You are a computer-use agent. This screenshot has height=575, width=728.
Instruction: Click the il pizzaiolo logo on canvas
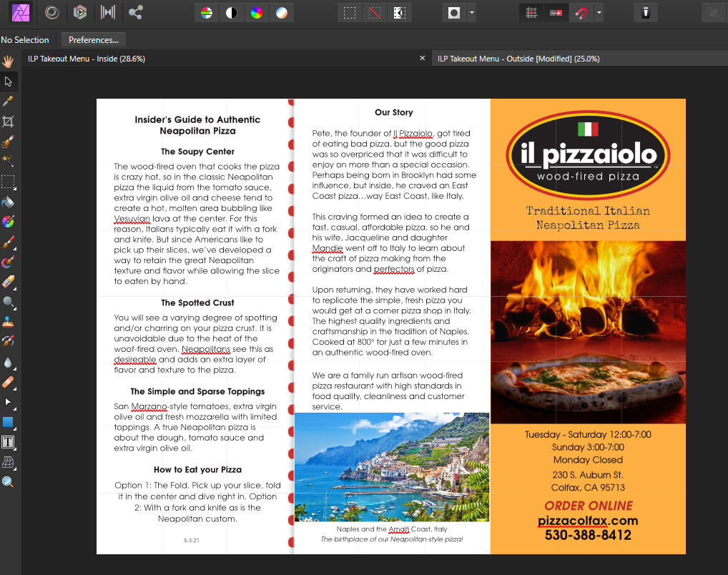point(588,155)
